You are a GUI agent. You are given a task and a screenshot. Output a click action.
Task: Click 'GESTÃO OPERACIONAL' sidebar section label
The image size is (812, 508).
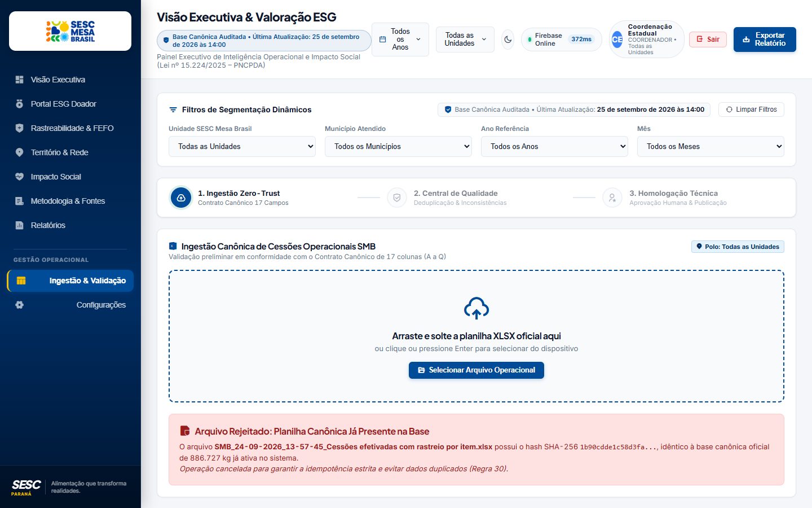pyautogui.click(x=51, y=260)
